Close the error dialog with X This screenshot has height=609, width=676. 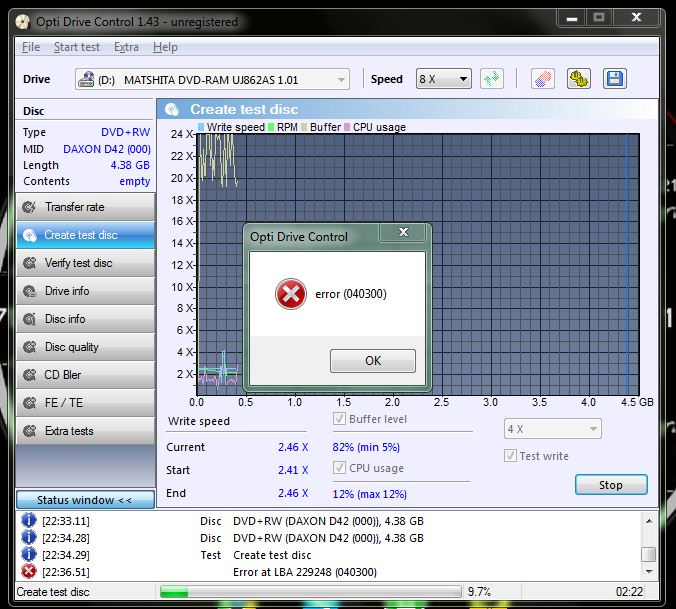click(403, 232)
